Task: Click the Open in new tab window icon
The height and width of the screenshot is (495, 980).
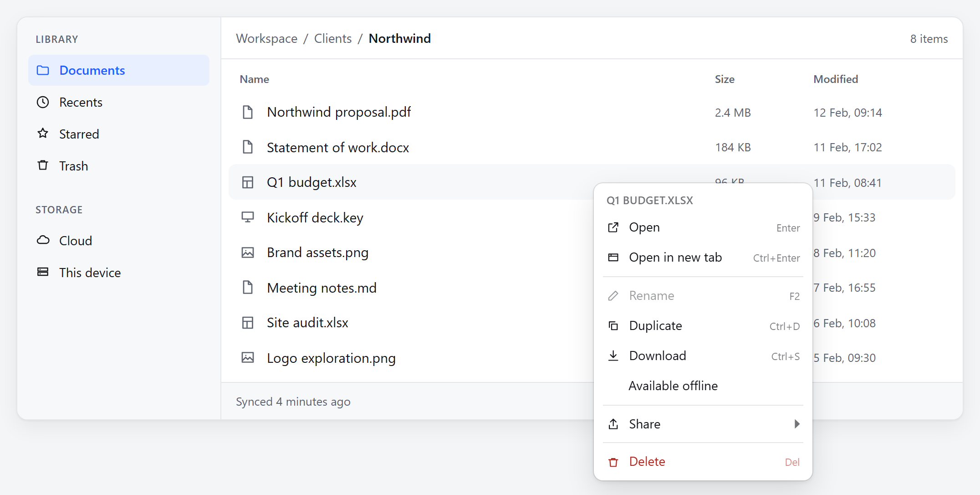Action: 613,258
